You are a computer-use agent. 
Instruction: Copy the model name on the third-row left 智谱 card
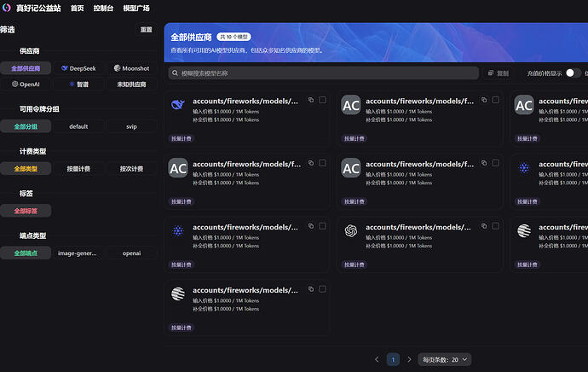pyautogui.click(x=311, y=226)
